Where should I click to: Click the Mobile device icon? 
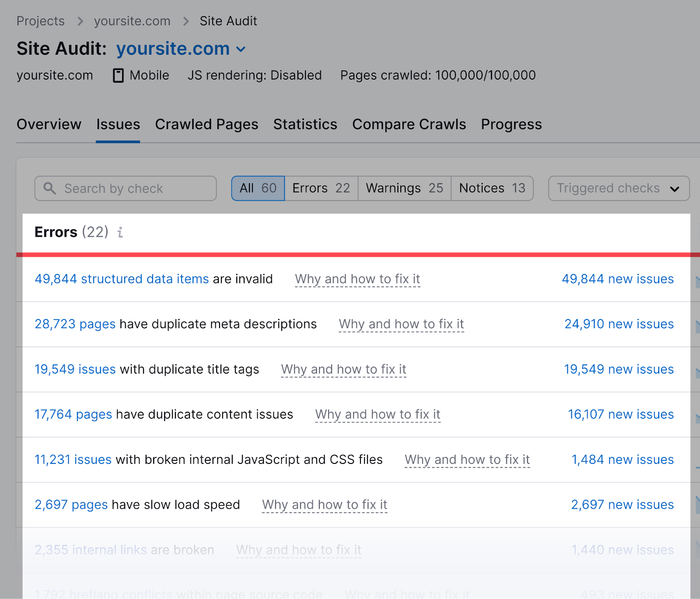[x=118, y=75]
